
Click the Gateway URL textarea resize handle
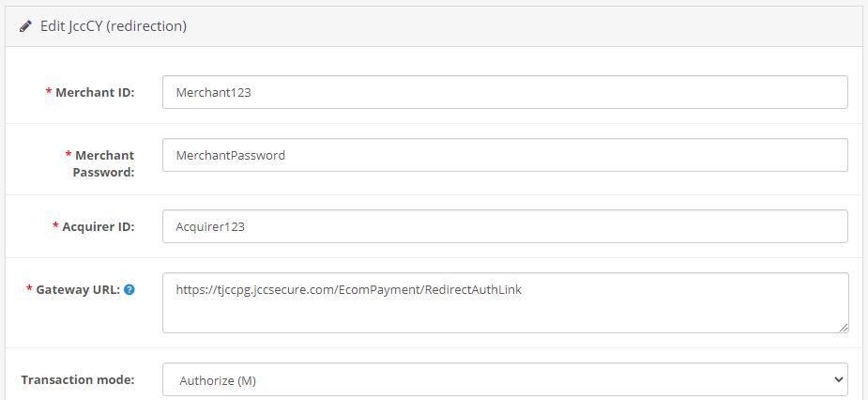pyautogui.click(x=843, y=328)
